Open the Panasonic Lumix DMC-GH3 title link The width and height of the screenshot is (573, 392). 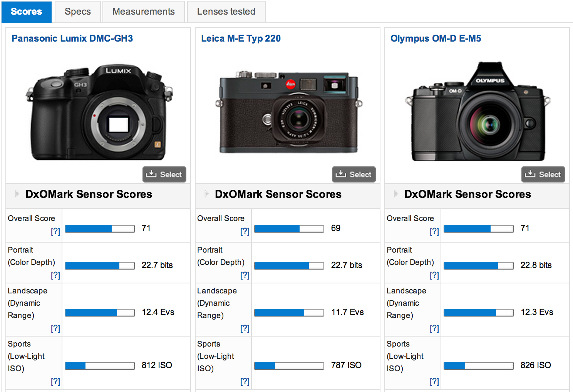pos(72,39)
